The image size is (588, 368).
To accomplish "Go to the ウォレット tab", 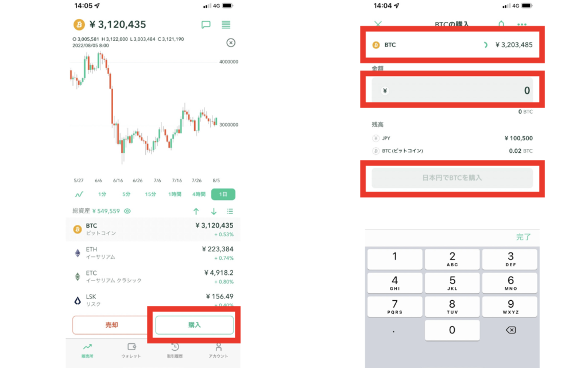I will point(131,350).
